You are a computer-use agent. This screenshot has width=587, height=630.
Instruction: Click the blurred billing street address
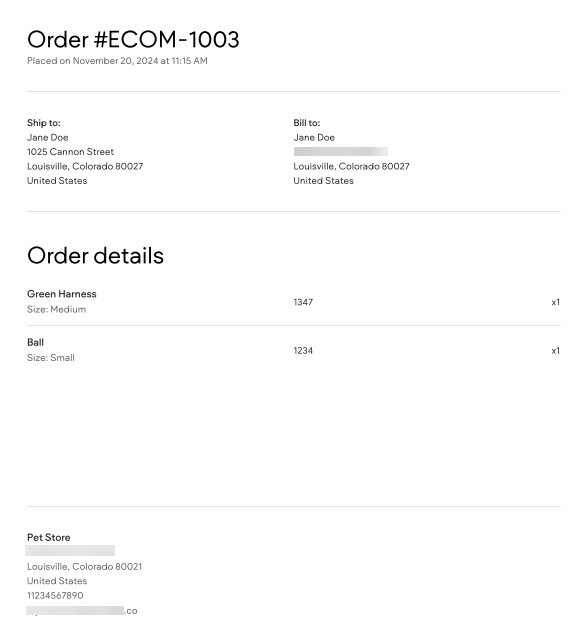point(341,151)
